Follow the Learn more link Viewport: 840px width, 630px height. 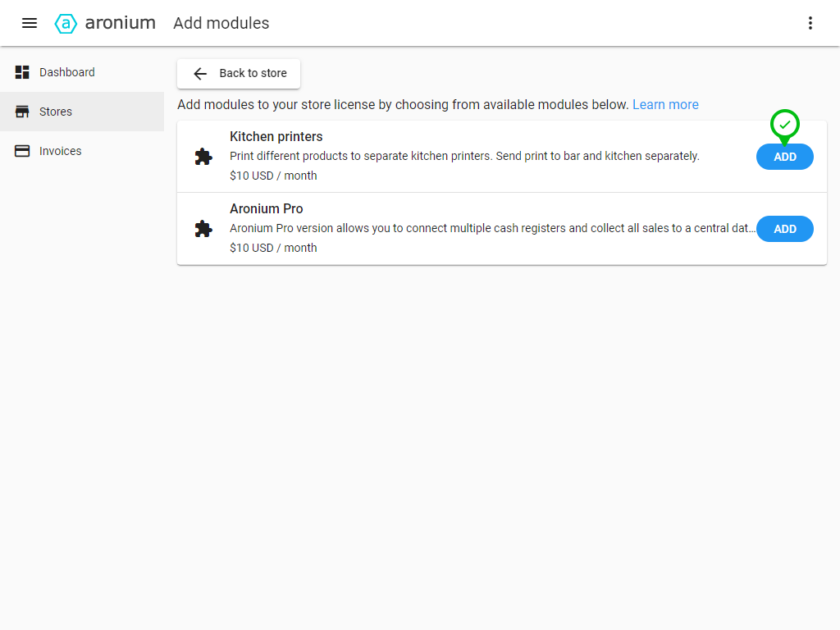(x=665, y=105)
